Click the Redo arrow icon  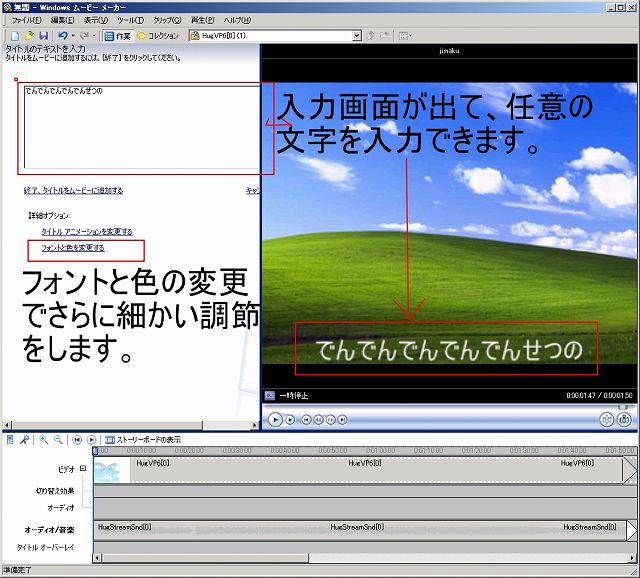pos(84,36)
